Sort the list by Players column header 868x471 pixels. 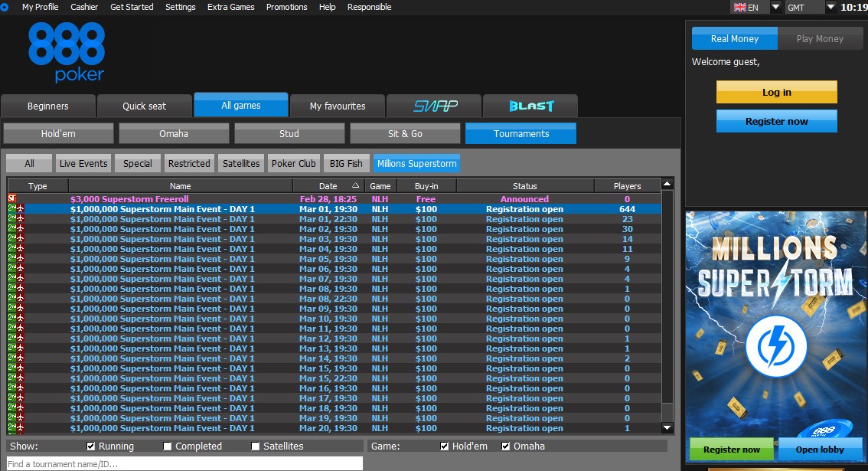coord(627,186)
